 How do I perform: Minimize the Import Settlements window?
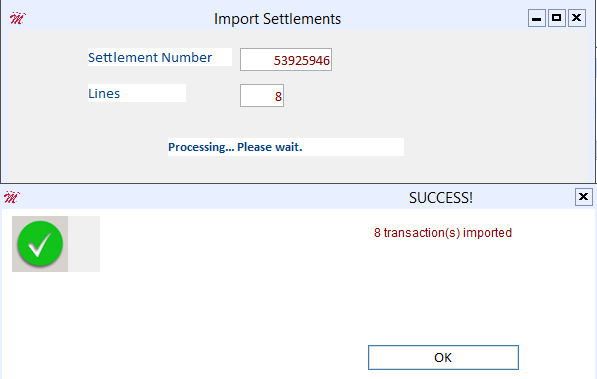(x=537, y=18)
